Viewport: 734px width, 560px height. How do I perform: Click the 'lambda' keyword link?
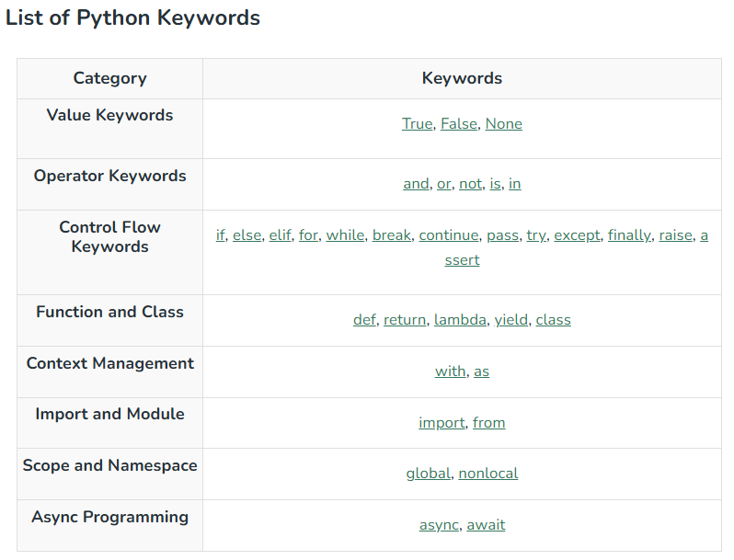coord(460,320)
